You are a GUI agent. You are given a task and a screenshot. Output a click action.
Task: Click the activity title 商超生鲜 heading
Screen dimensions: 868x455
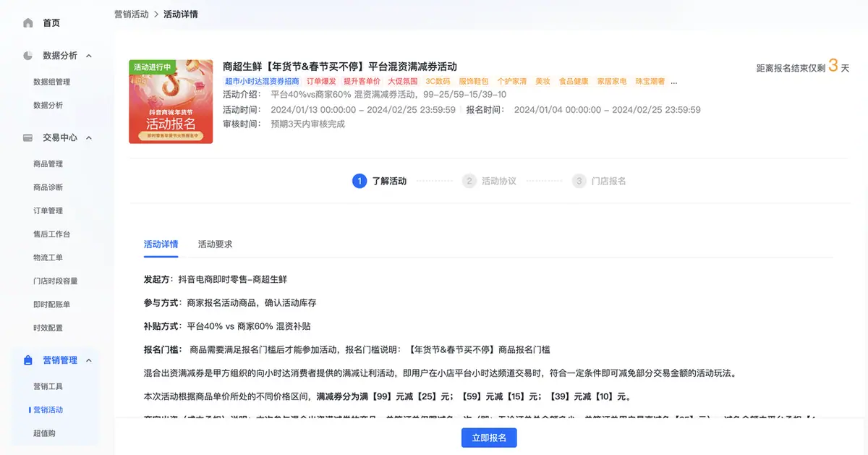click(x=340, y=67)
